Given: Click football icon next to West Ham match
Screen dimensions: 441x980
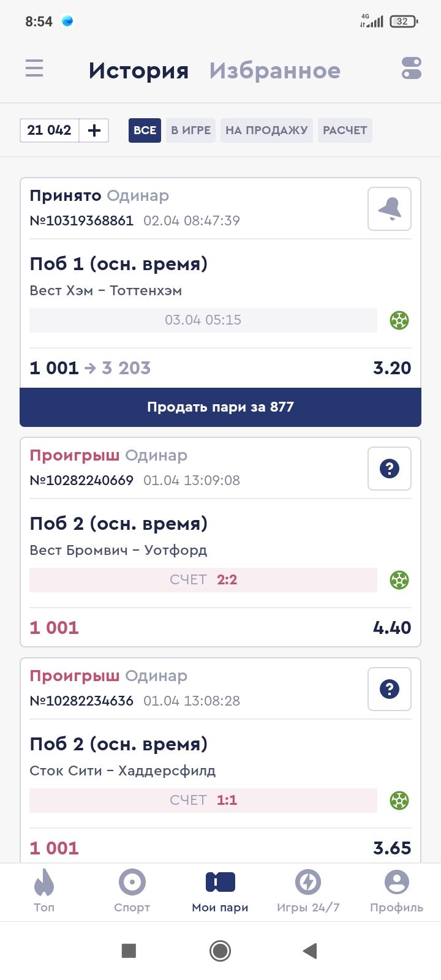Looking at the screenshot, I should (399, 320).
